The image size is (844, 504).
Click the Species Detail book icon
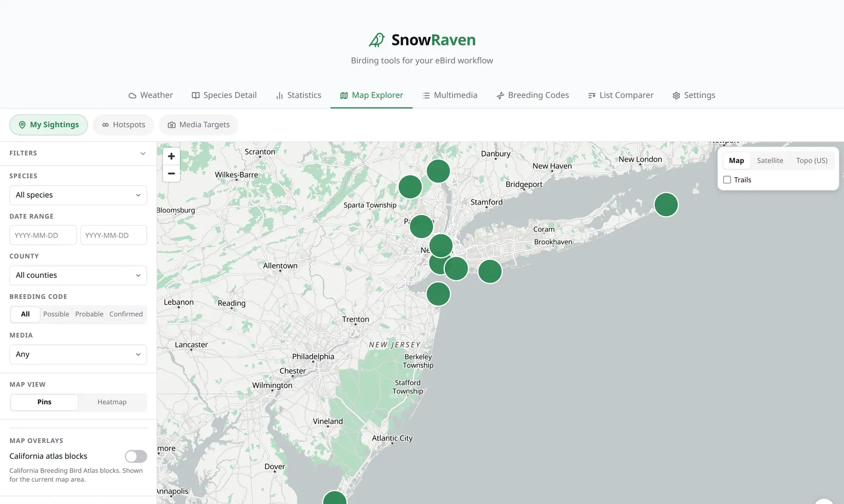(x=196, y=95)
